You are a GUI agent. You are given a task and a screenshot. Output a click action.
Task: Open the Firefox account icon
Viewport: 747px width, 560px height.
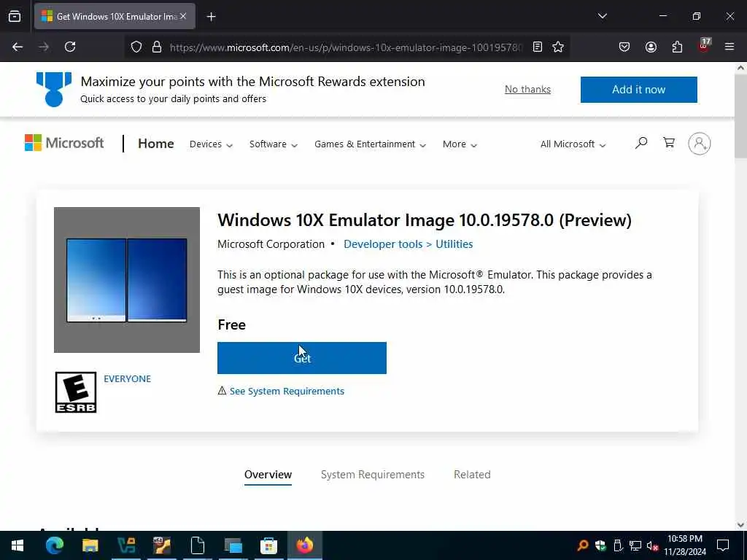coord(651,47)
